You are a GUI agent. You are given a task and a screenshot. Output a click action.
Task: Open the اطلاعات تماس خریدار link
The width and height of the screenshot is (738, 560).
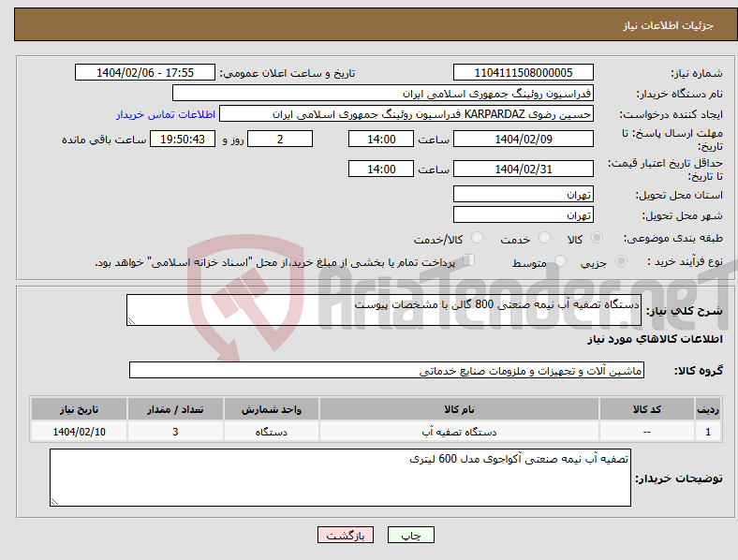166,114
